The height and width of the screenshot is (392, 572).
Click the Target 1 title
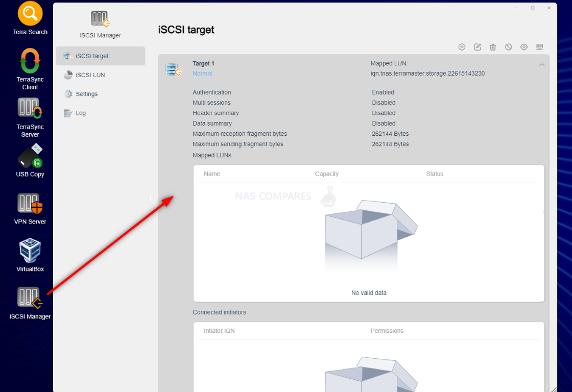(203, 63)
